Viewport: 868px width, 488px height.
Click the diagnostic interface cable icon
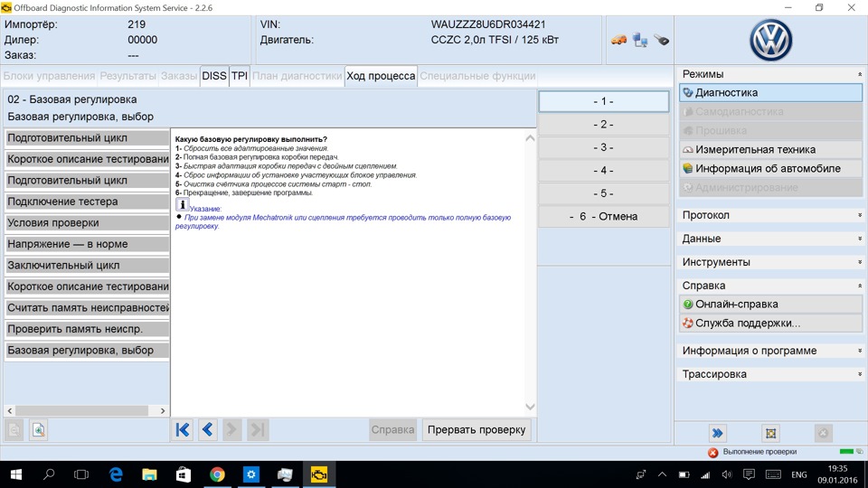pyautogui.click(x=661, y=40)
